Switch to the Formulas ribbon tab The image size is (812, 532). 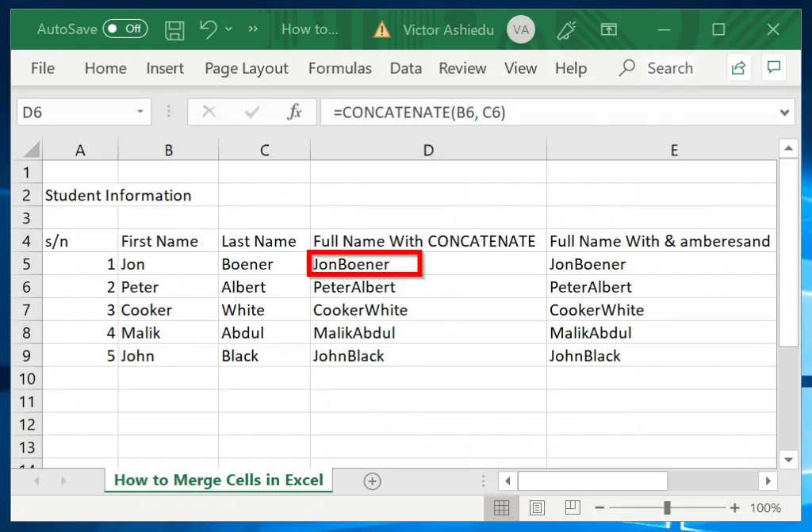coord(339,68)
